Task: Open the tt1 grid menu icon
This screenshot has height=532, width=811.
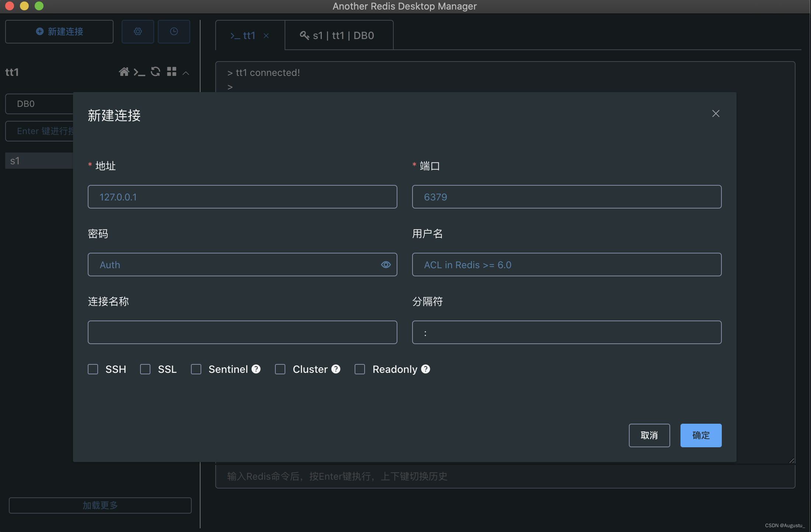Action: point(172,71)
